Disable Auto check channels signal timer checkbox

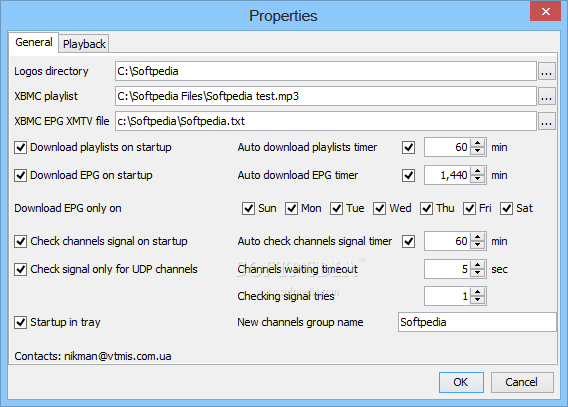[409, 242]
